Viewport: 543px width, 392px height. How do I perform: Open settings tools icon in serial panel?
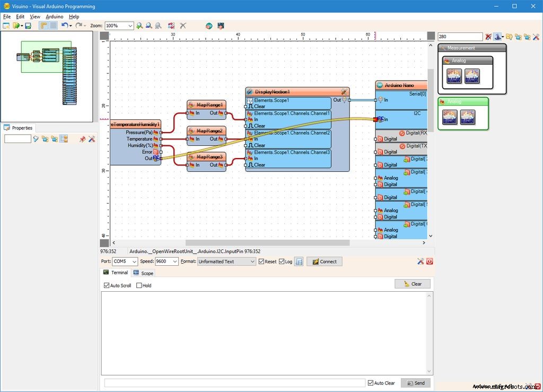click(421, 262)
